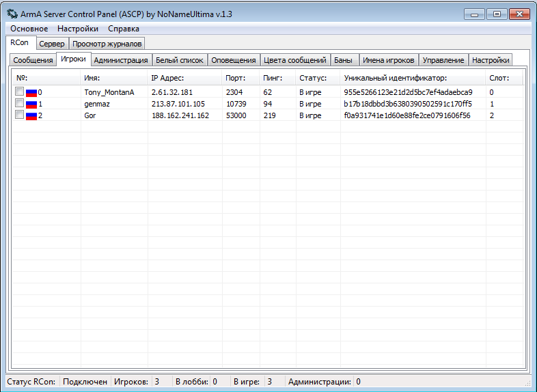The height and width of the screenshot is (392, 537).
Task: Click the Russian flag icon for Gor
Action: (31, 115)
